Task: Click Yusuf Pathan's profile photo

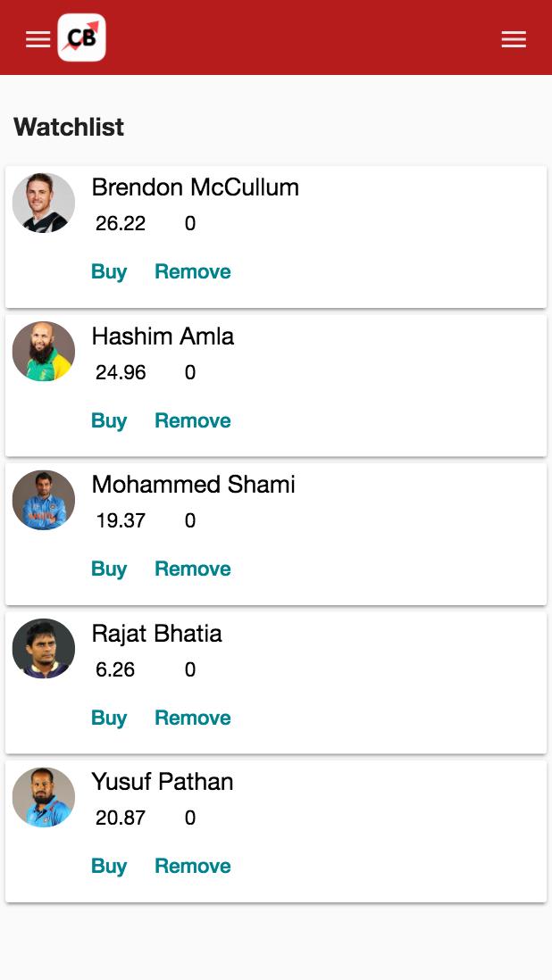Action: 44,797
